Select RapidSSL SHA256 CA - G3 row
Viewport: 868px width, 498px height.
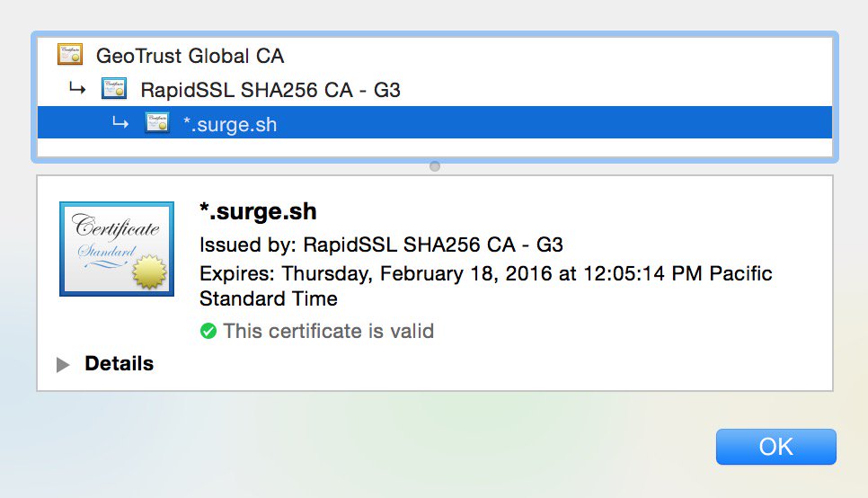(435, 89)
